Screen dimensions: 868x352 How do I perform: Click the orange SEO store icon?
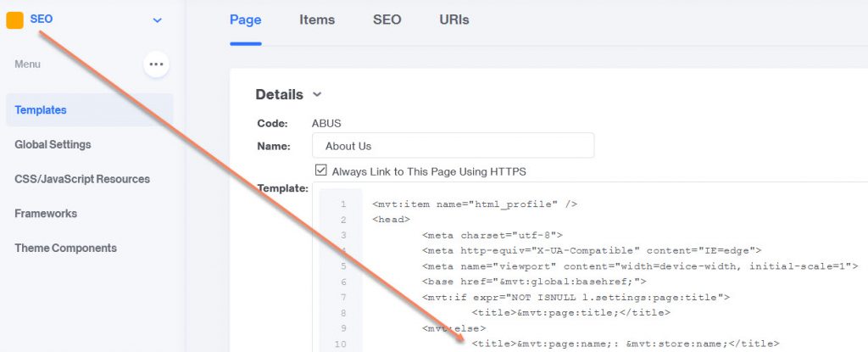(14, 20)
